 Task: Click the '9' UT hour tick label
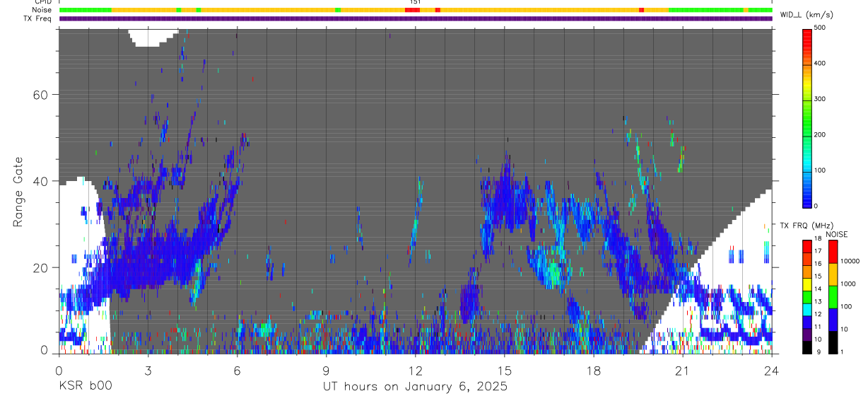pos(326,370)
